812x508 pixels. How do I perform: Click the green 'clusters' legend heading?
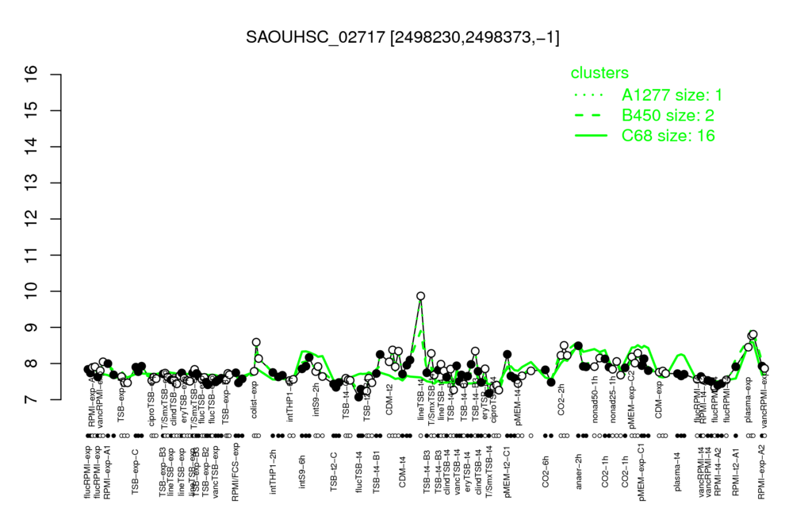point(599,73)
